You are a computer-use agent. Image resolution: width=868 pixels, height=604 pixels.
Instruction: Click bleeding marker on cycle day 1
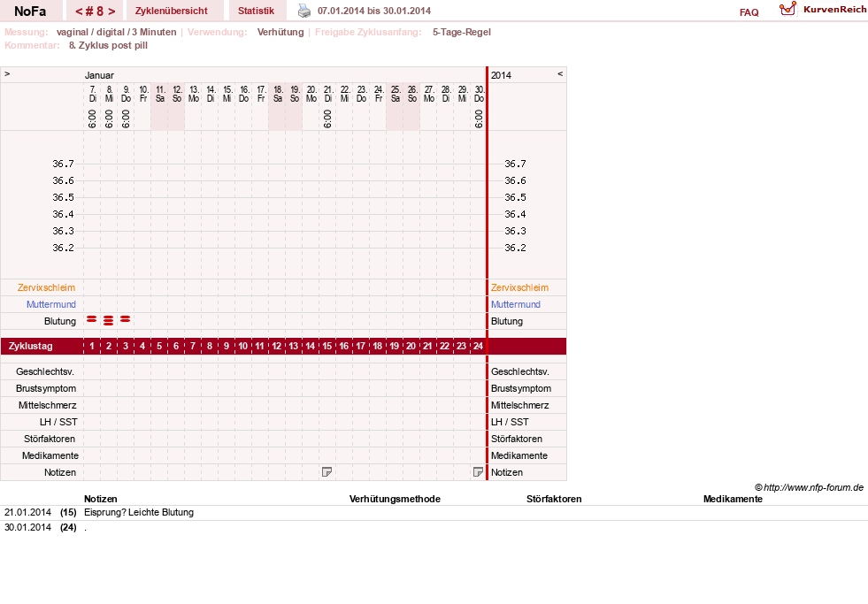pyautogui.click(x=92, y=319)
